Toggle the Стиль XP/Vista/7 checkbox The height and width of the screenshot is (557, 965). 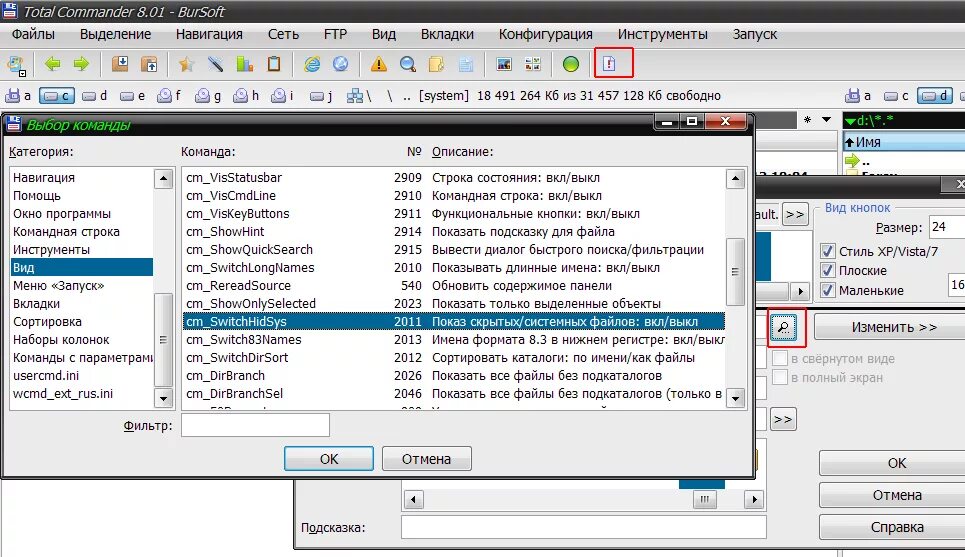pos(828,251)
